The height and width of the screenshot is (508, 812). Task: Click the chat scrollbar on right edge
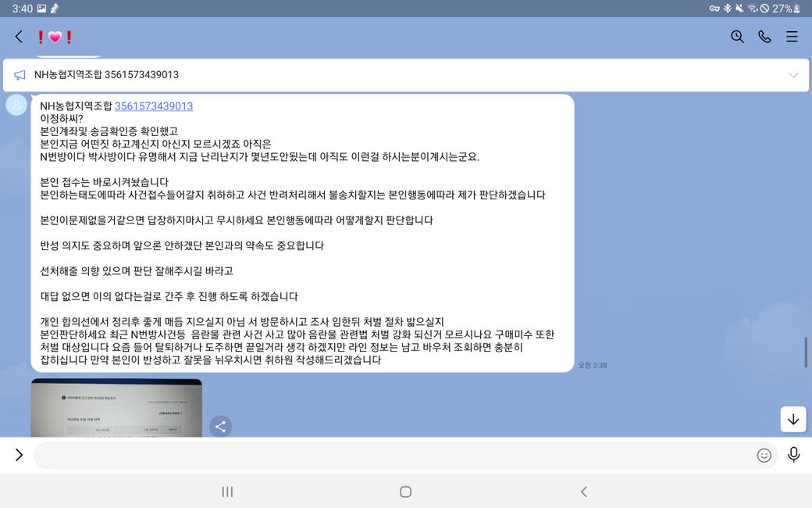(806, 352)
